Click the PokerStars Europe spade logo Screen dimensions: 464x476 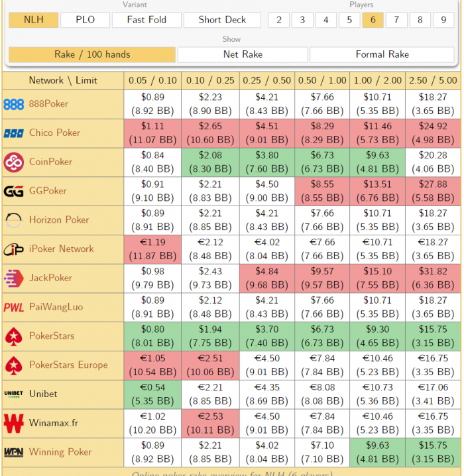(14, 365)
